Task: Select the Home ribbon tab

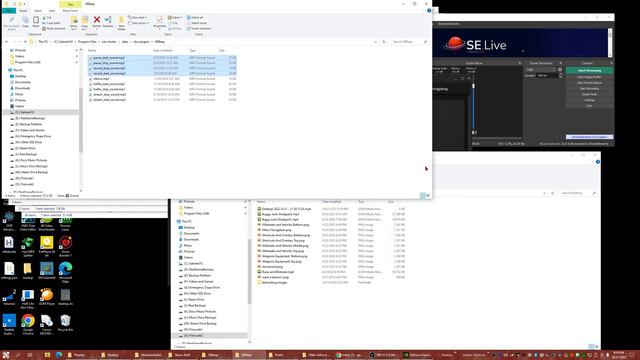Action: 23,11
